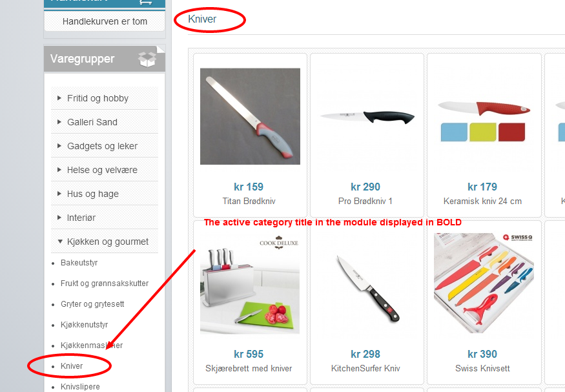Select the Kniver subcategory in sidebar
The width and height of the screenshot is (565, 392).
[x=72, y=366]
